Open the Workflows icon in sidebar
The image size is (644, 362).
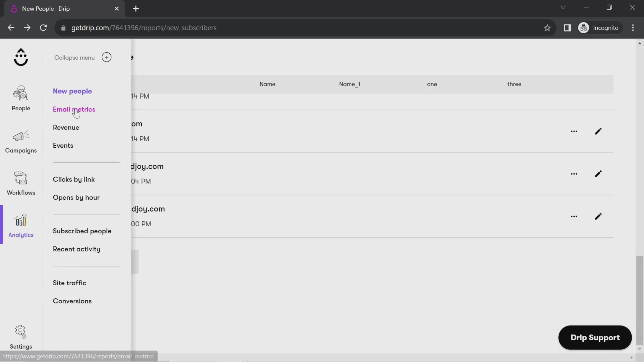click(x=21, y=182)
